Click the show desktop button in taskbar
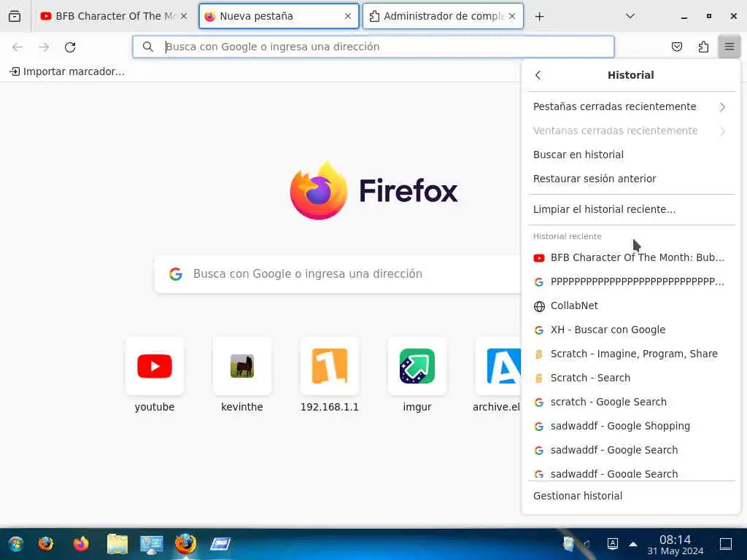Image resolution: width=747 pixels, height=560 pixels. [726, 544]
